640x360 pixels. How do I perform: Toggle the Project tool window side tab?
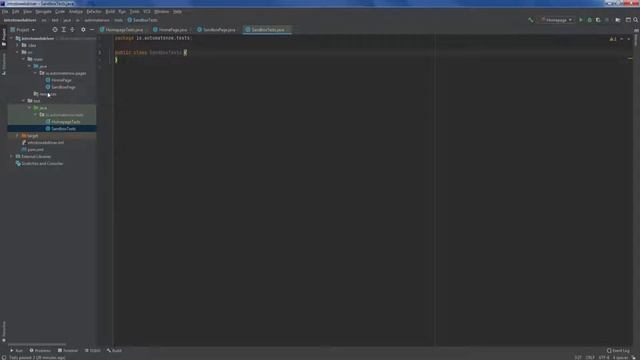click(4, 37)
